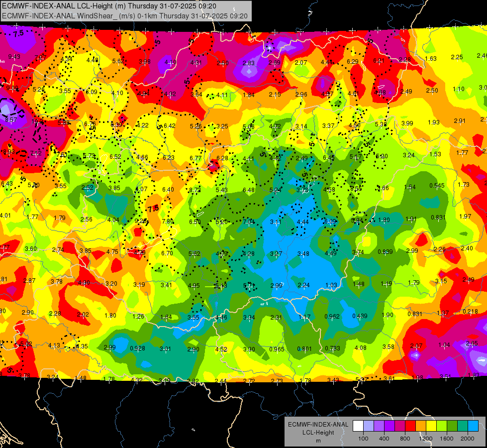
Task: Select the yellow legend swatch
Action: 431,426
